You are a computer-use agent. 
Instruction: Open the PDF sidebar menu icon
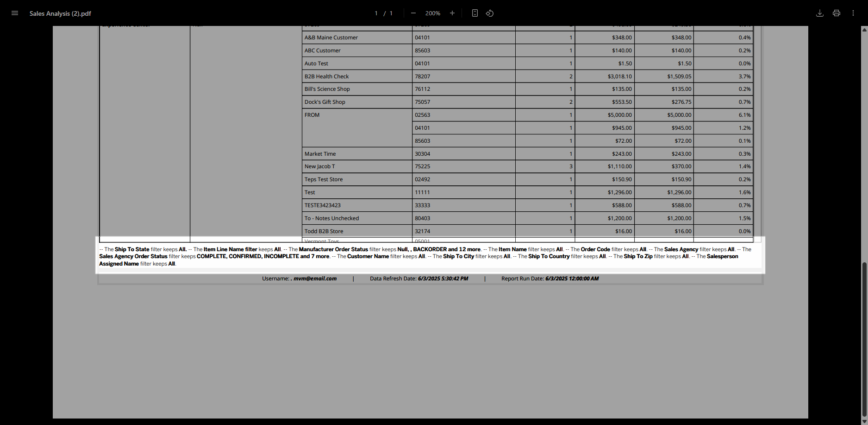coord(15,13)
